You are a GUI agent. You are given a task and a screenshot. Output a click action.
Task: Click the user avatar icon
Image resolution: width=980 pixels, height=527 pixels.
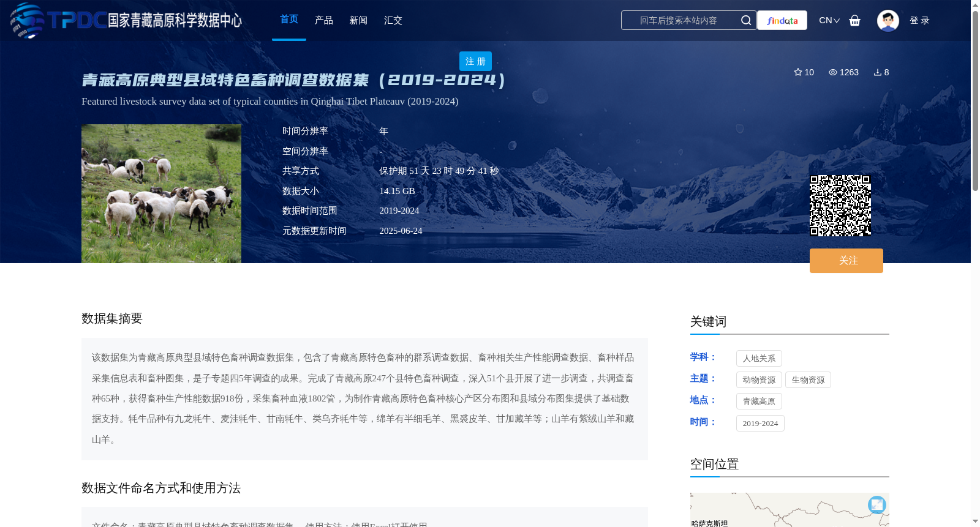coord(888,20)
